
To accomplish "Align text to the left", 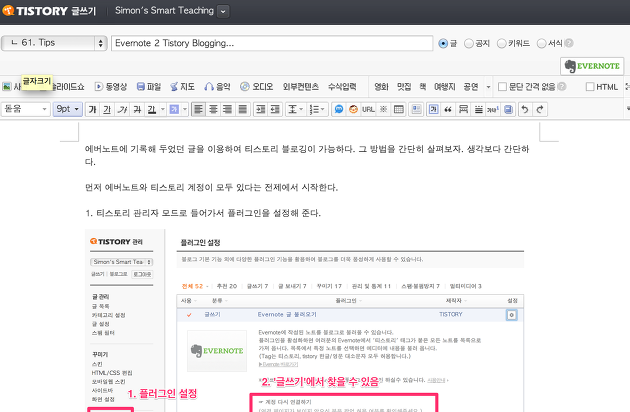I will pos(198,109).
